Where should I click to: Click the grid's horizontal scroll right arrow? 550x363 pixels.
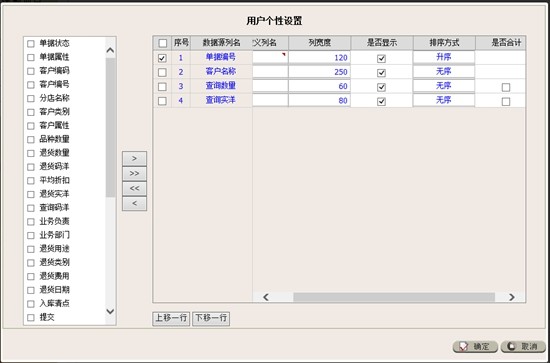[x=512, y=297]
